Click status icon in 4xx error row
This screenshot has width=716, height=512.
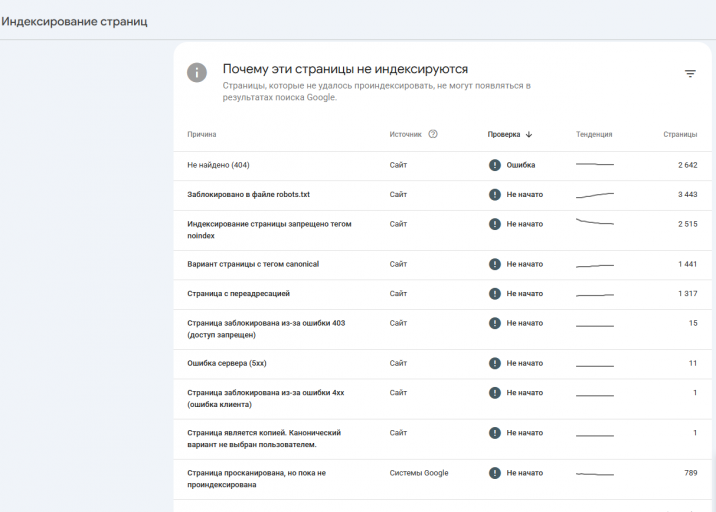point(495,393)
